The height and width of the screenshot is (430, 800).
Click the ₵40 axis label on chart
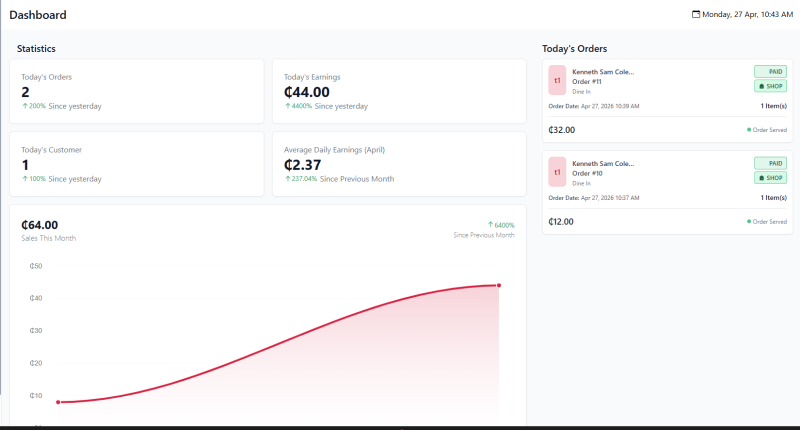(36, 298)
